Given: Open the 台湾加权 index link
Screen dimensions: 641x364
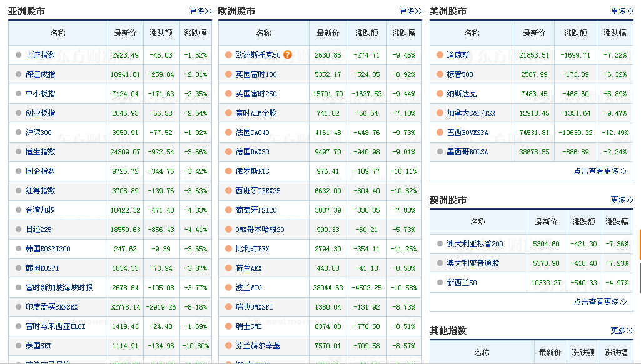Looking at the screenshot, I should click(x=41, y=210).
